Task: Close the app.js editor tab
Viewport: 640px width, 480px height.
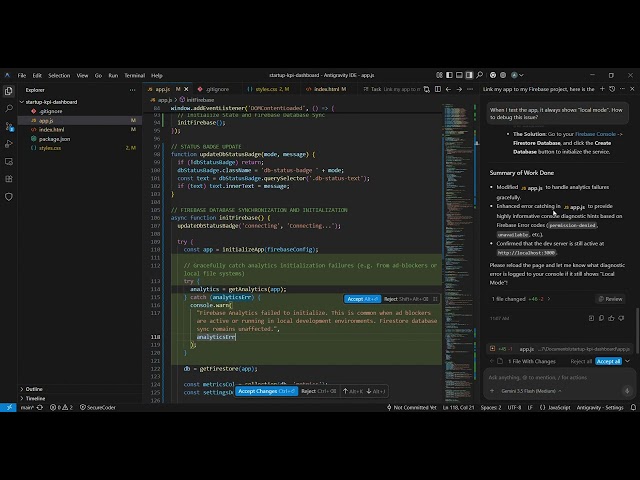Action: pyautogui.click(x=187, y=89)
